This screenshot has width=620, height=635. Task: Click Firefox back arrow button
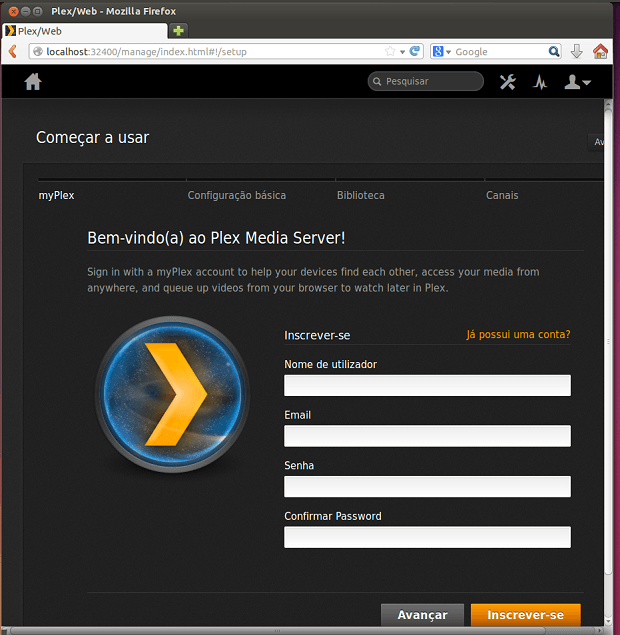tap(13, 51)
